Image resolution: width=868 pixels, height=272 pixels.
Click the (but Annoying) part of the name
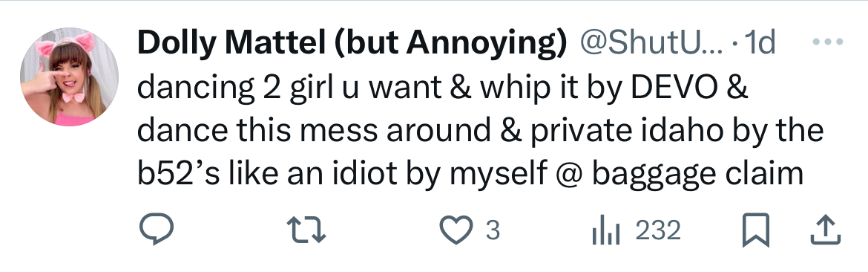tap(450, 43)
